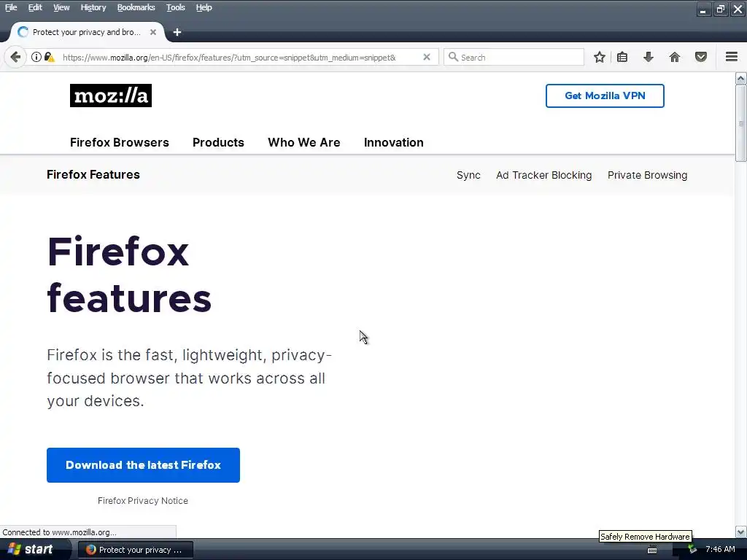
Task: Restore down the Firefox window
Action: click(720, 9)
